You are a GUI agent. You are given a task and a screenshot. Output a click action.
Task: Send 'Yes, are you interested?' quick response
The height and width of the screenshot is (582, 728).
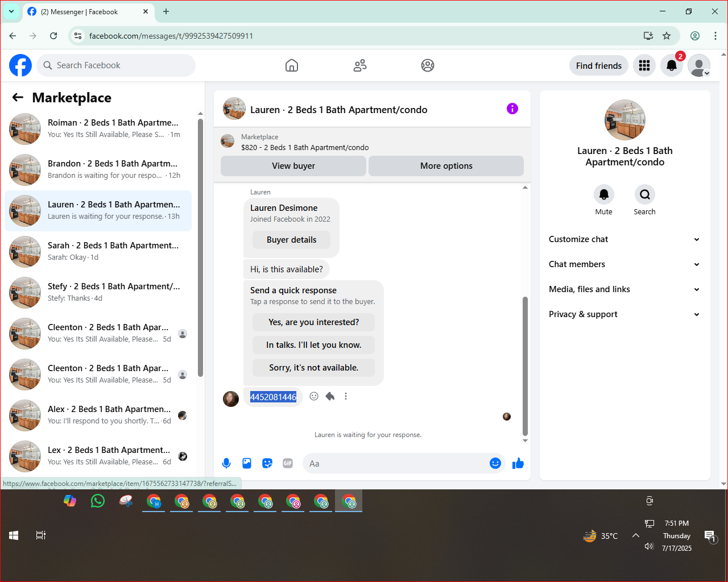(313, 322)
